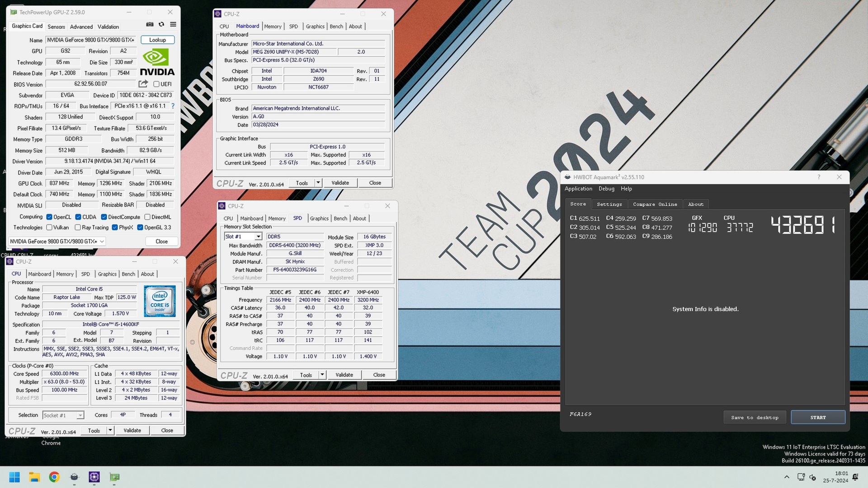The width and height of the screenshot is (868, 488).
Task: Click the GPU-Z refresh icon
Action: coord(161,24)
